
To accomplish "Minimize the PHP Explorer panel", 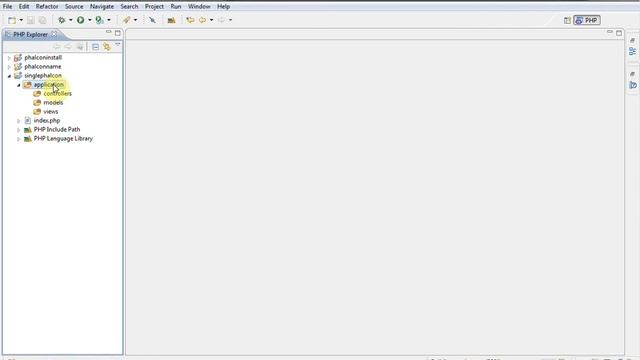I will pyautogui.click(x=108, y=32).
